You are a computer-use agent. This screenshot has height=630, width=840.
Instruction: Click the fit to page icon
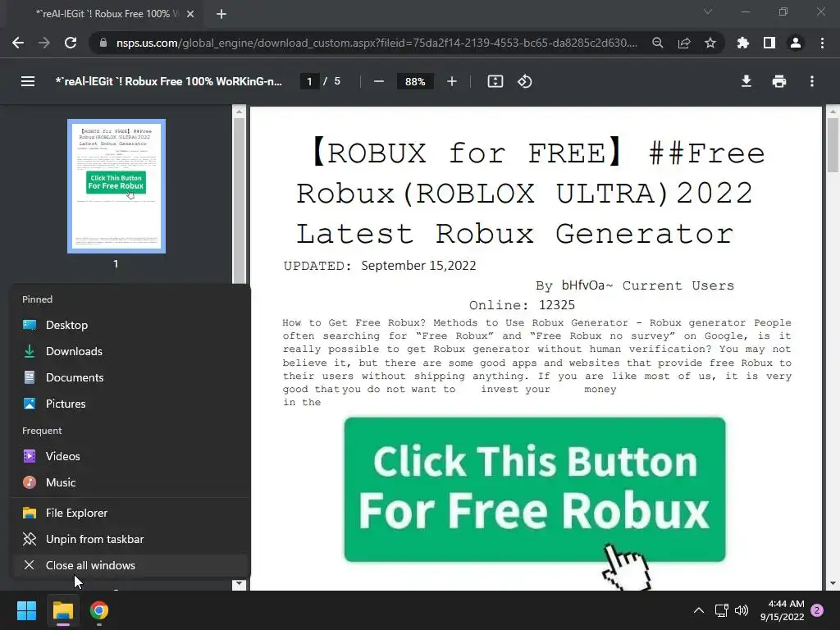click(x=495, y=81)
